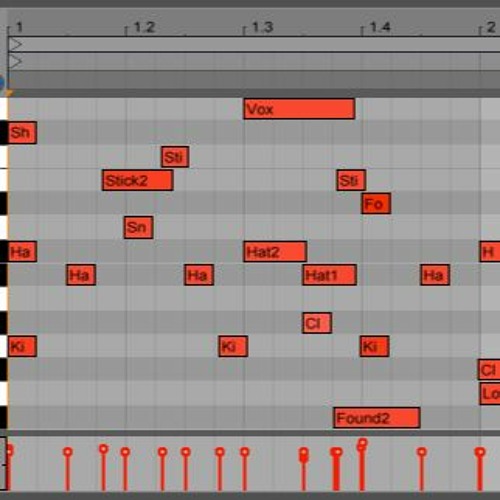Select the Hat2 note
This screenshot has height=500, width=500.
click(x=275, y=252)
